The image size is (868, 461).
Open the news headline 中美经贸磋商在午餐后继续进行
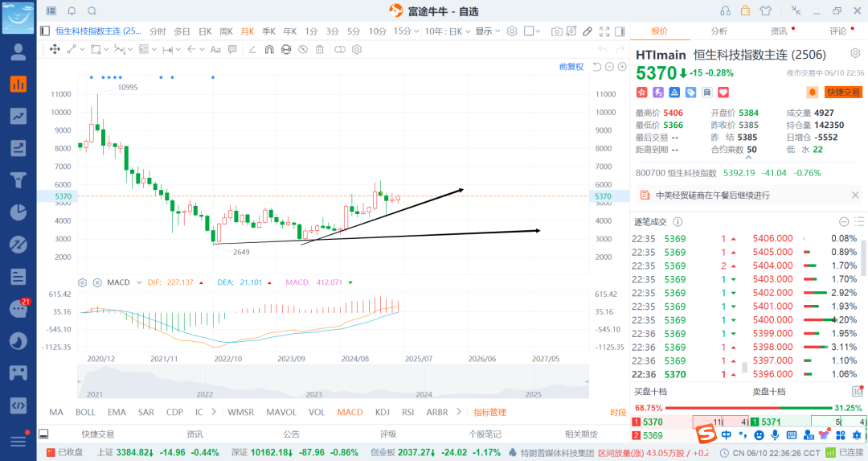pyautogui.click(x=712, y=195)
